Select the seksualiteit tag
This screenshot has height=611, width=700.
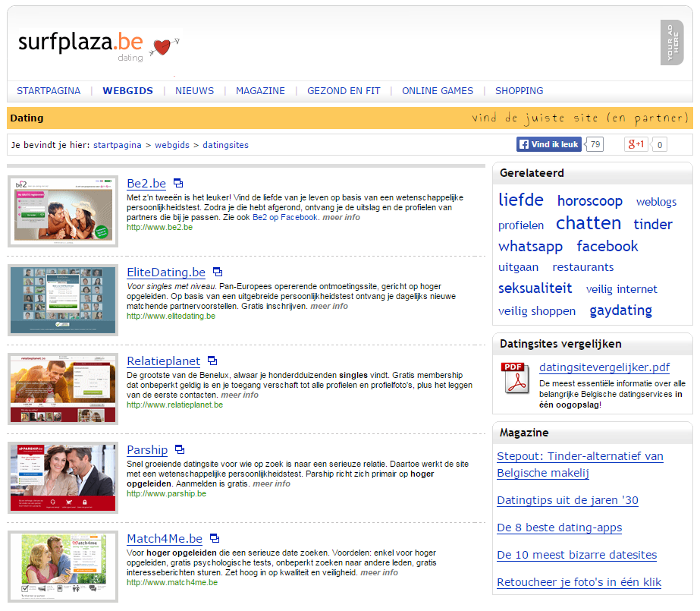click(535, 288)
